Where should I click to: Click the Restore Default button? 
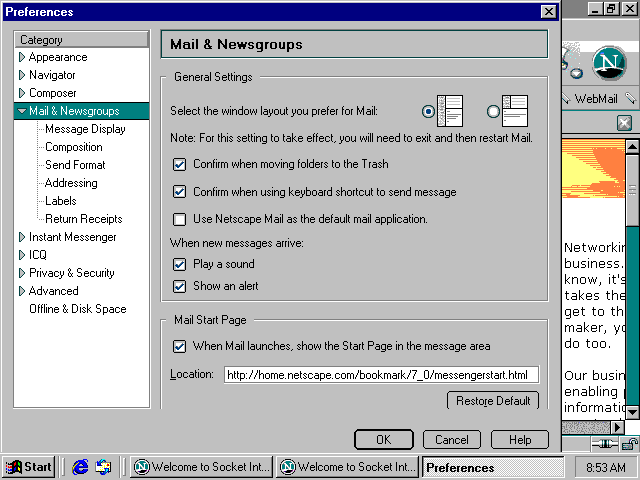[x=493, y=401]
